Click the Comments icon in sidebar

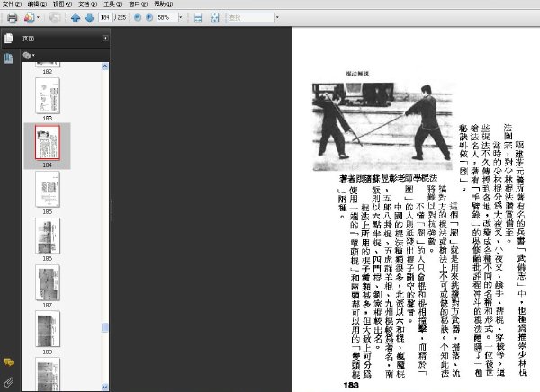coord(9,362)
